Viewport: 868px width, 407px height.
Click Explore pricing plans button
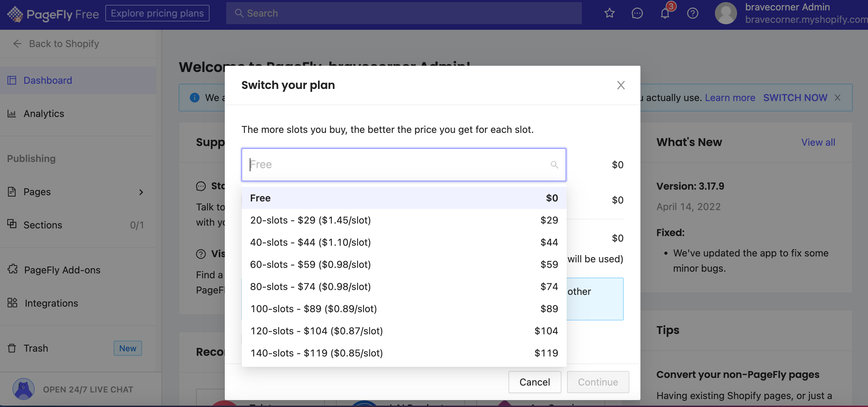157,13
